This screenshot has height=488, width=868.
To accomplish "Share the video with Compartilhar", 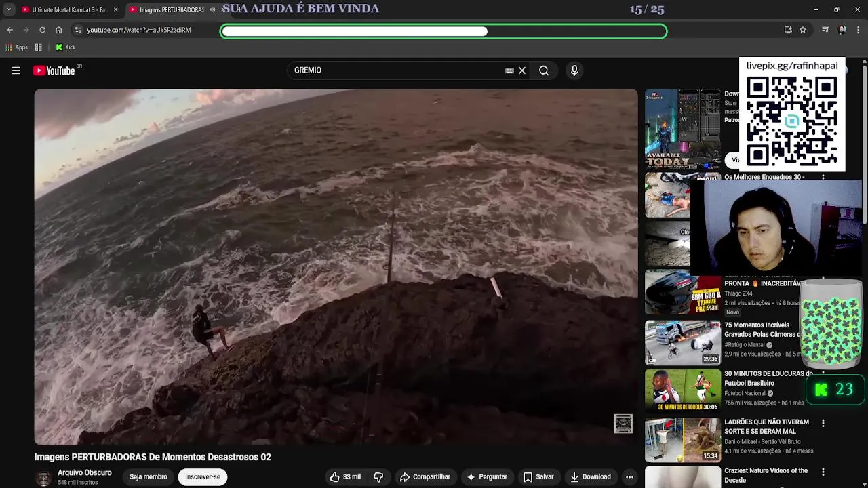I will 425,477.
